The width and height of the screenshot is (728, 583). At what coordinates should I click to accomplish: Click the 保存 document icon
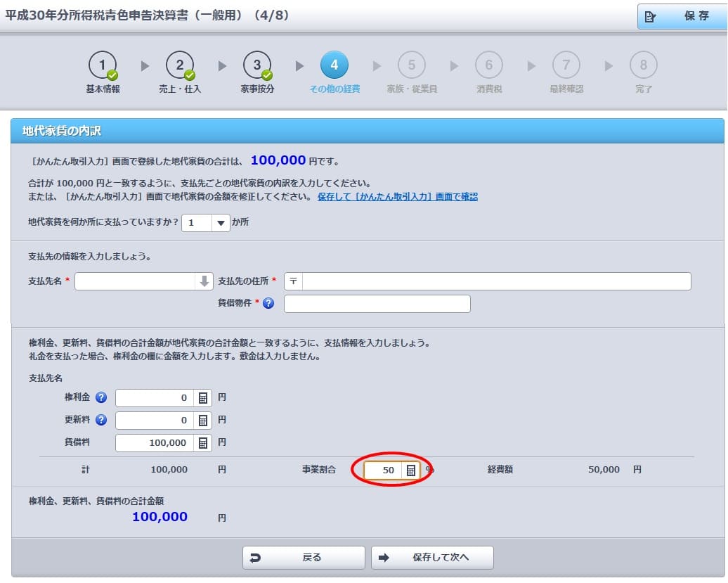pyautogui.click(x=650, y=17)
